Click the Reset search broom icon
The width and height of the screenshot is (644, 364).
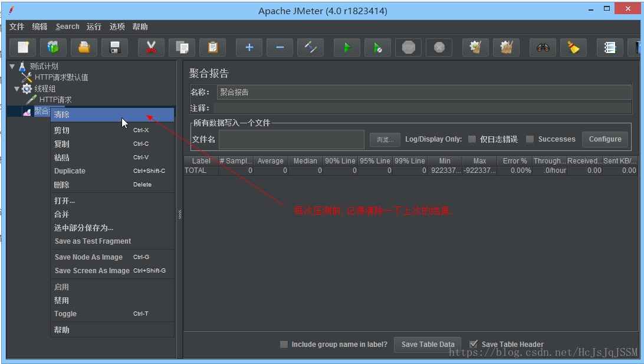(573, 47)
